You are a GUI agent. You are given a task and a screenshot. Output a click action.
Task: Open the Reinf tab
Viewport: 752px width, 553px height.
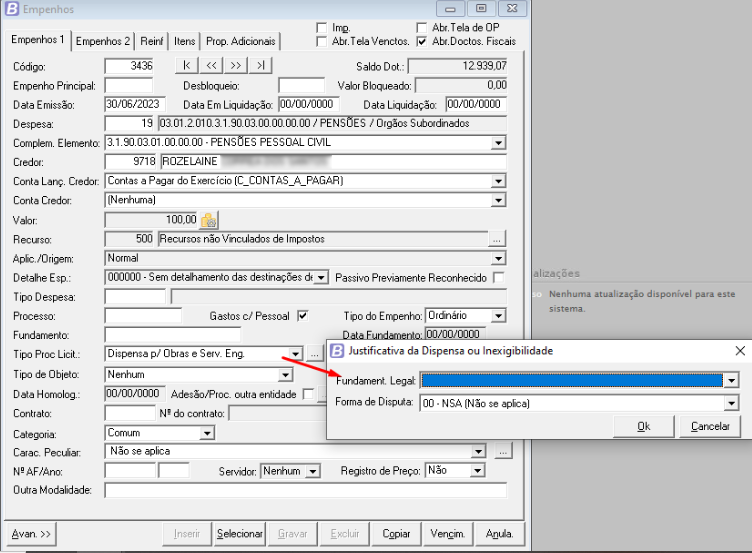click(152, 41)
